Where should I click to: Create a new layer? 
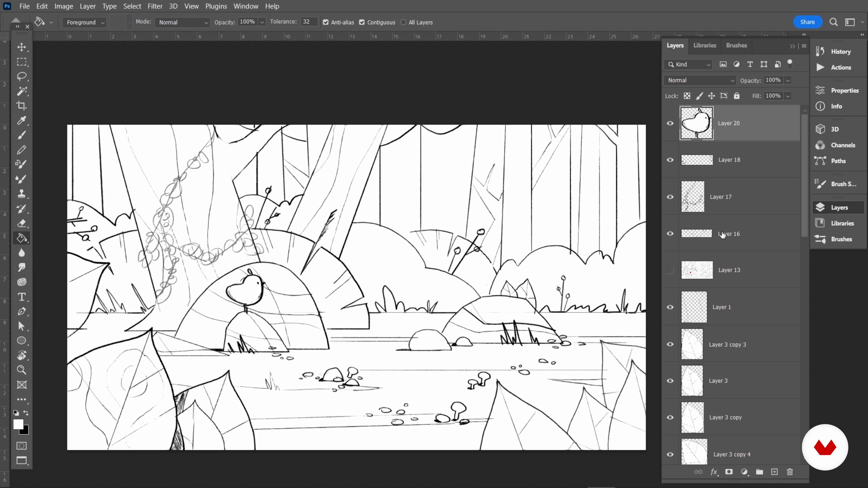tap(775, 472)
